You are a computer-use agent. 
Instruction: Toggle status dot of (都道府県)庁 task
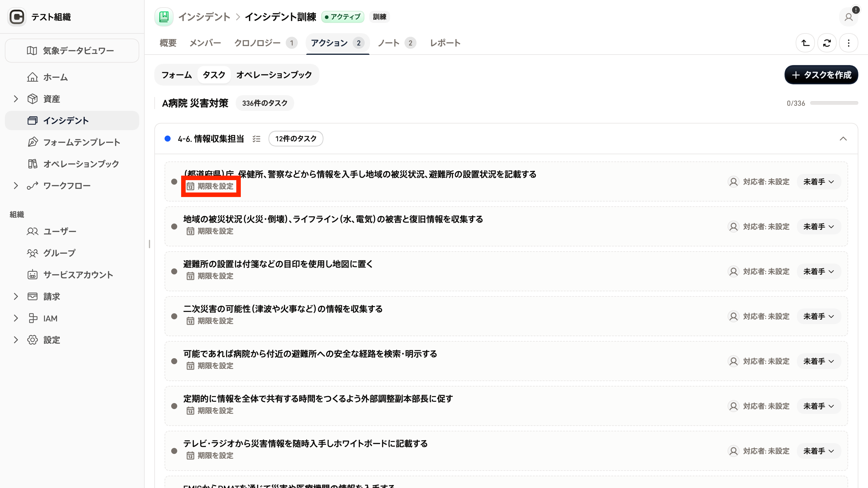click(x=174, y=182)
